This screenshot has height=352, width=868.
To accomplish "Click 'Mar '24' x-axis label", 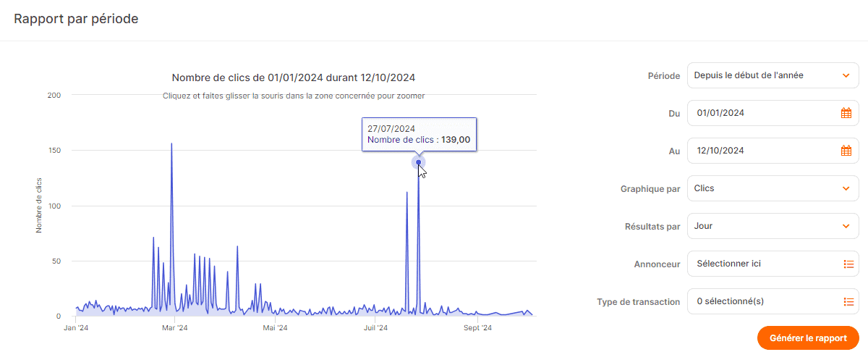I will pos(174,328).
